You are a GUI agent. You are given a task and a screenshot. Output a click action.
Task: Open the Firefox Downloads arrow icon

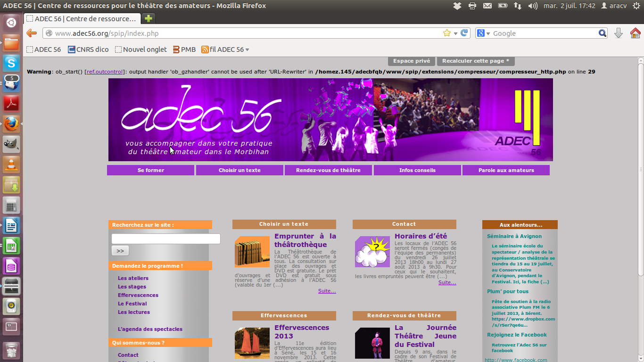tap(619, 33)
